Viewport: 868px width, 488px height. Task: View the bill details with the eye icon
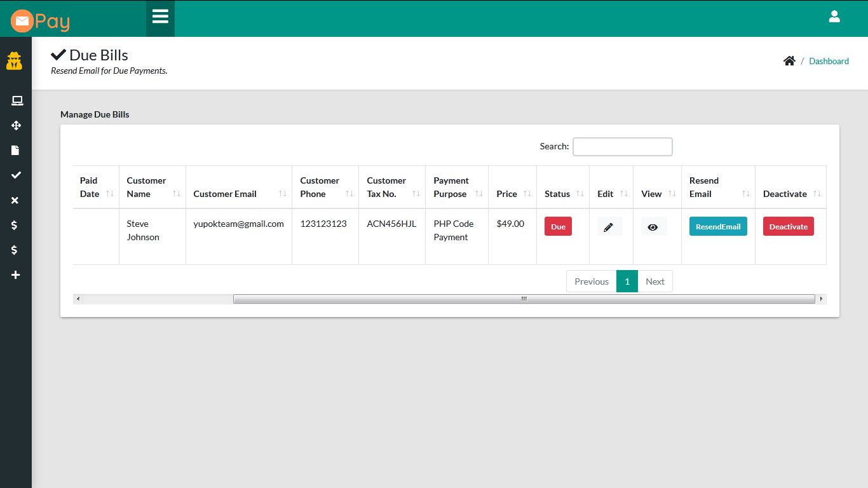(653, 226)
